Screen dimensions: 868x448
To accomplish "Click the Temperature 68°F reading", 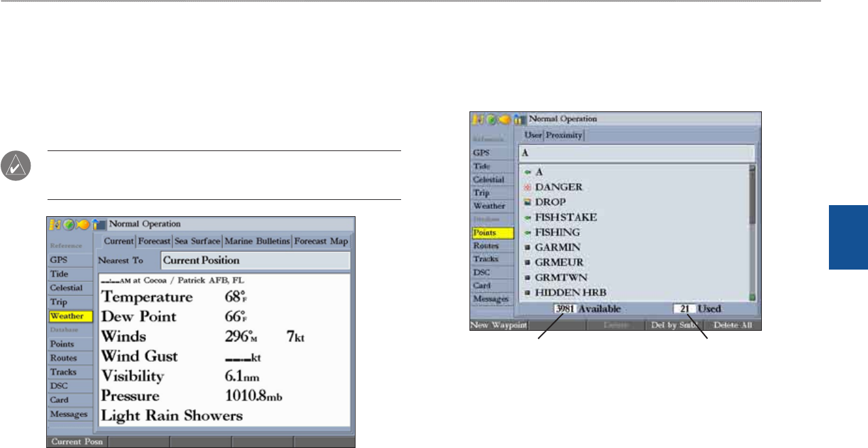I will pos(175,298).
